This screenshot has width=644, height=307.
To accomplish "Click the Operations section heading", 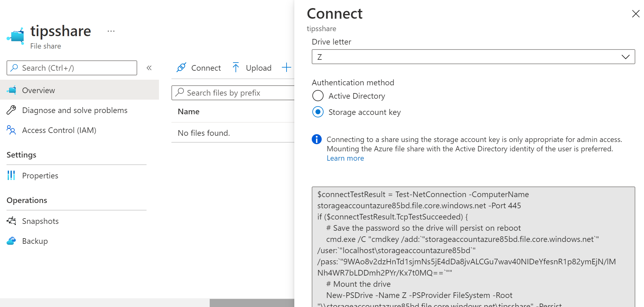I will click(27, 200).
